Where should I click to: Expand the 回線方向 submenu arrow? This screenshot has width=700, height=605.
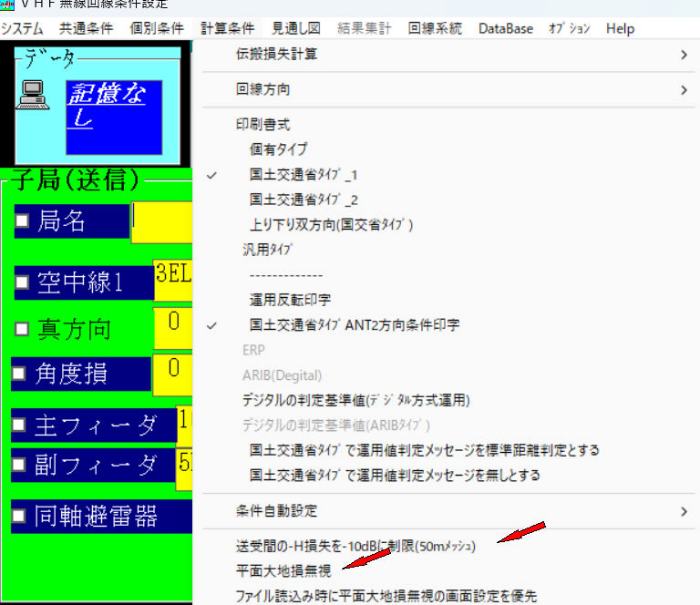coord(684,90)
